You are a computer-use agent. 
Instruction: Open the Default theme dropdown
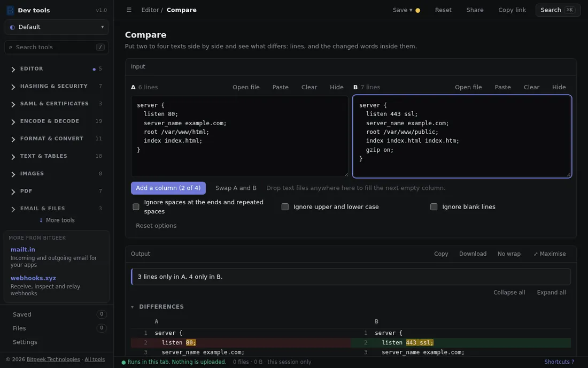[57, 27]
